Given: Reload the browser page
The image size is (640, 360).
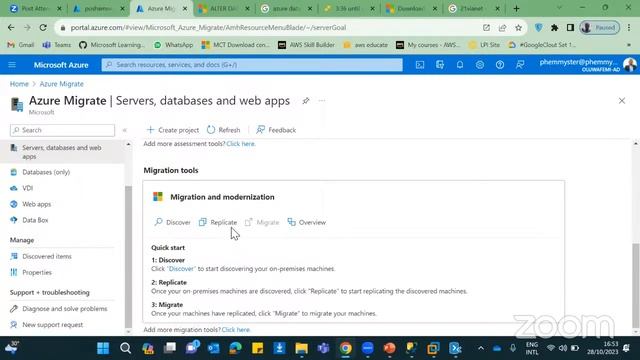Looking at the screenshot, I should point(43,27).
